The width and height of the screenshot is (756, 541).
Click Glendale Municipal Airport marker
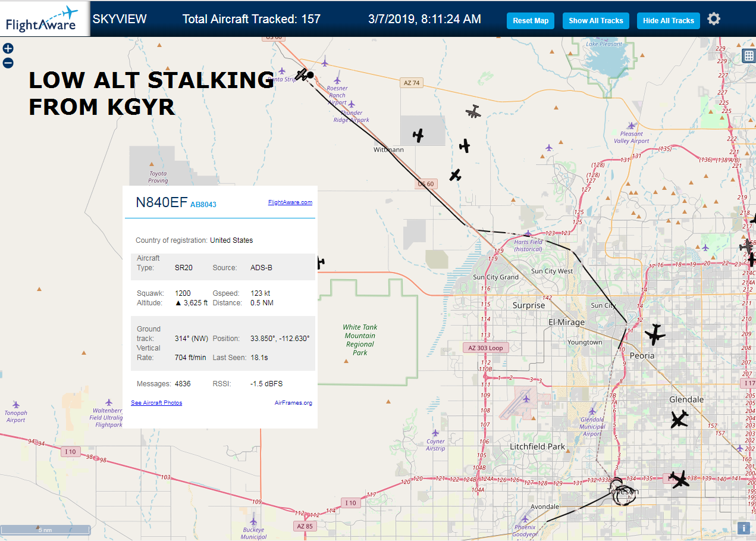coord(592,411)
